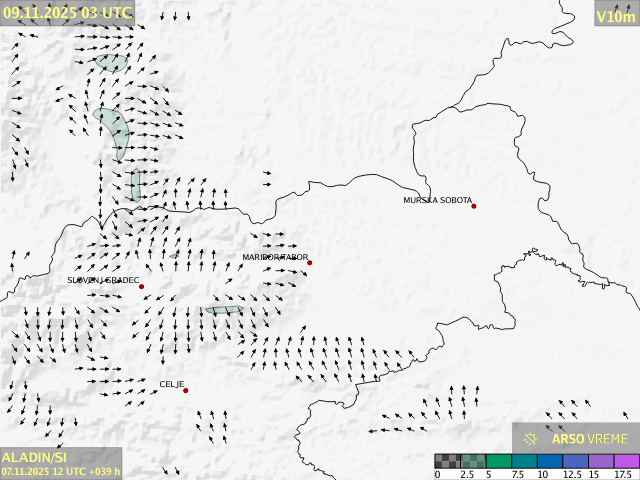Image resolution: width=640 pixels, height=480 pixels.
Task: Click the Murska Sobota red station dot
Action: click(x=474, y=206)
